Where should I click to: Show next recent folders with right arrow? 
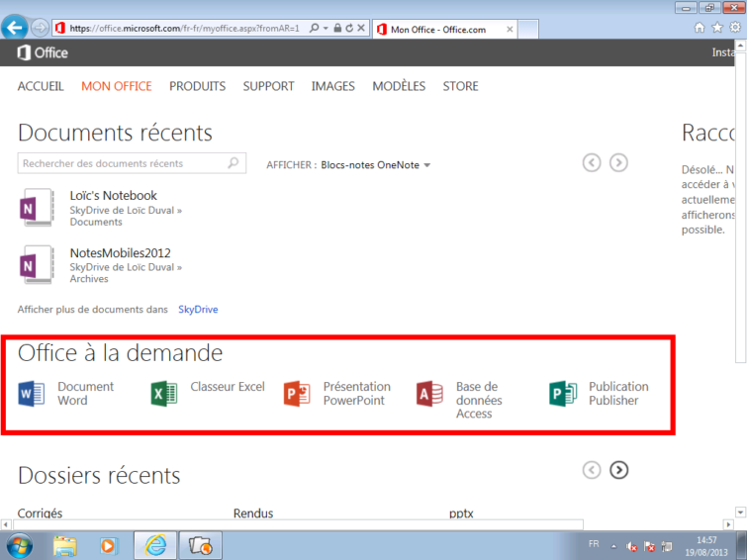[618, 470]
